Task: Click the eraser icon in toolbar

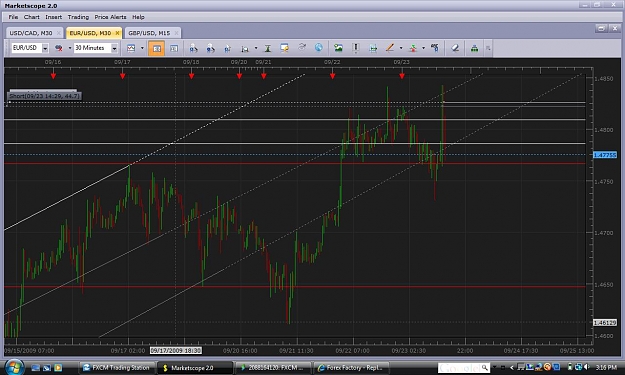Action: click(x=455, y=48)
